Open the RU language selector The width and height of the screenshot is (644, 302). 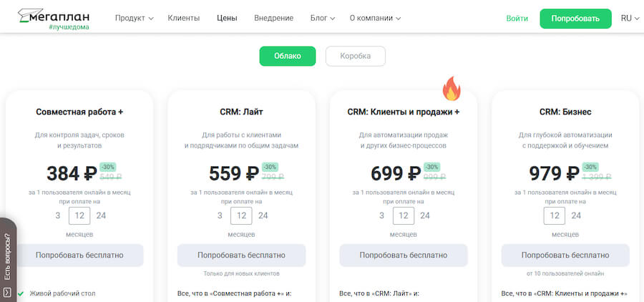point(630,19)
